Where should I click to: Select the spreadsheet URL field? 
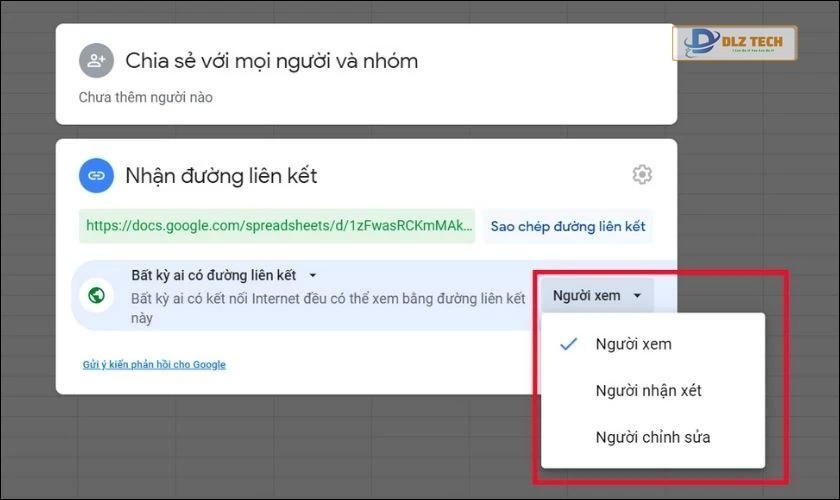point(277,226)
